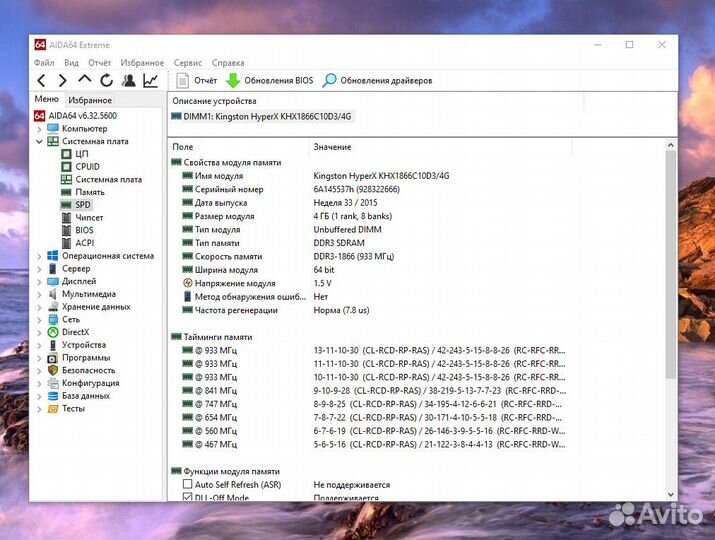Image resolution: width=715 pixels, height=540 pixels.
Task: Click the Операционная система Windows icon
Action: (53, 256)
